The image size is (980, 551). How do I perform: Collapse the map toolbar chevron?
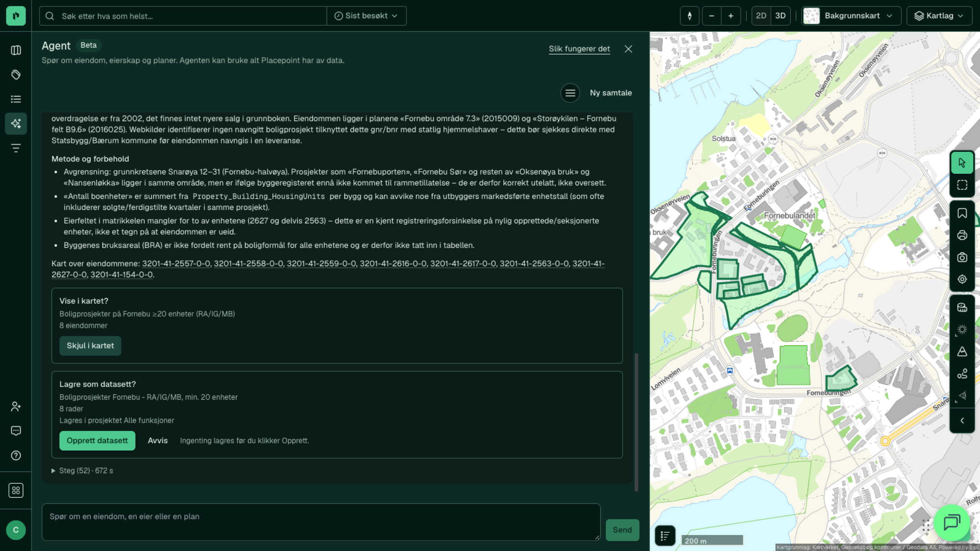click(962, 421)
